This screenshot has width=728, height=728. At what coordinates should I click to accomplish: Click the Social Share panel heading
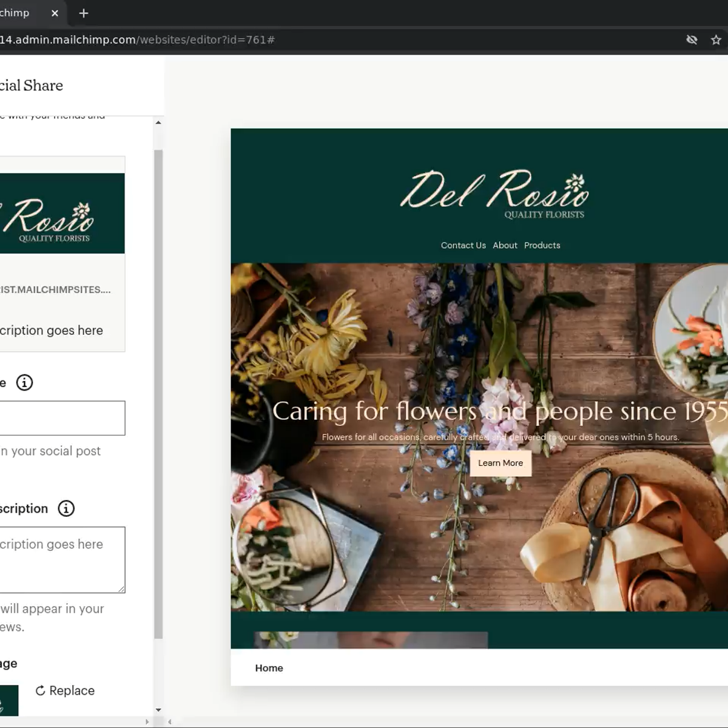coord(32,86)
